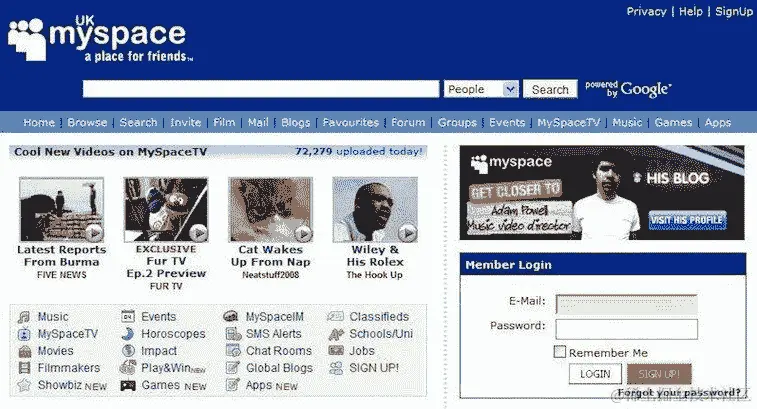Click the Global Blogs pencil icon
The height and width of the screenshot is (409, 757).
tap(233, 368)
